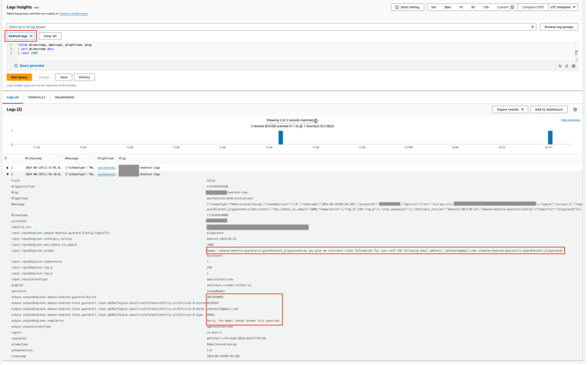
Task: Open the Visualization tab
Action: (x=65, y=97)
